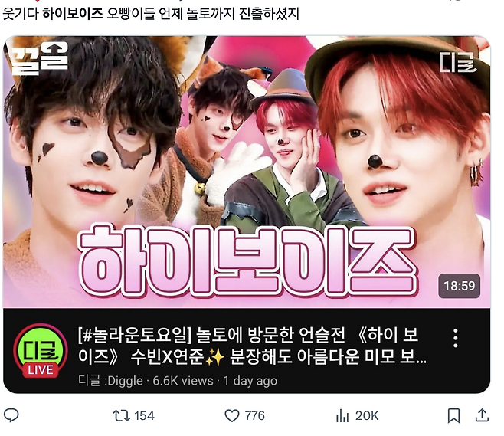Image resolution: width=504 pixels, height=436 pixels.
Task: Click the 디글 LIVE channel avatar
Action: pyautogui.click(x=40, y=350)
